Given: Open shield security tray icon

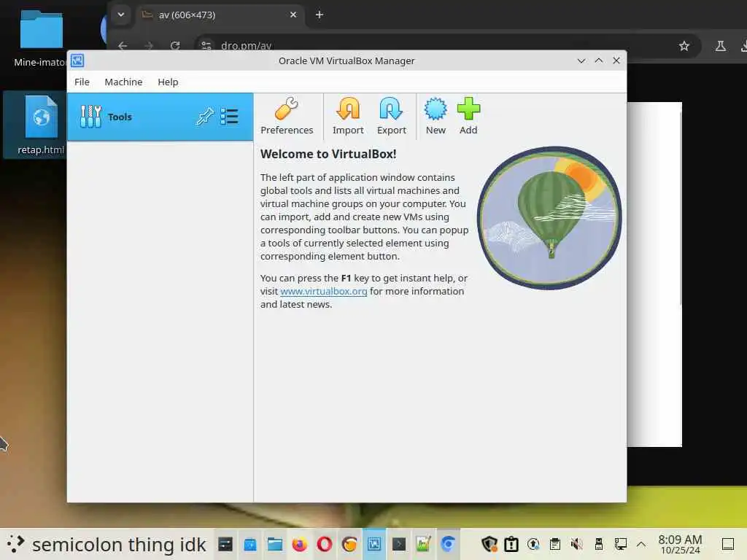Looking at the screenshot, I should (x=489, y=544).
